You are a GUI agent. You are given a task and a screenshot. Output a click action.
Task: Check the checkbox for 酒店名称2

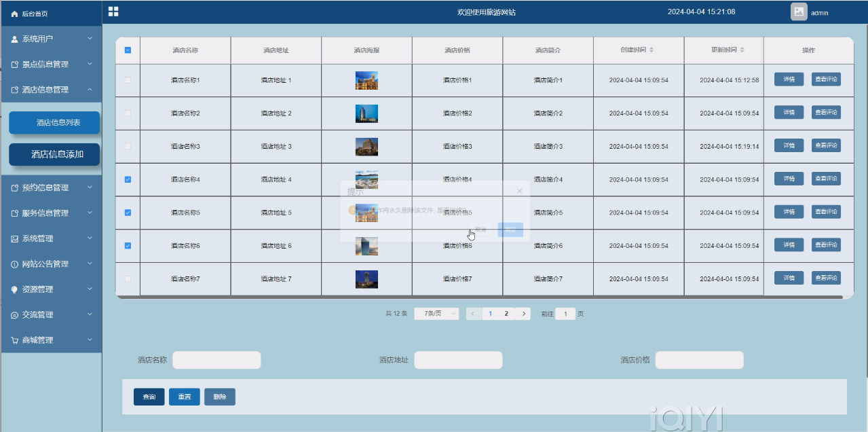click(128, 113)
